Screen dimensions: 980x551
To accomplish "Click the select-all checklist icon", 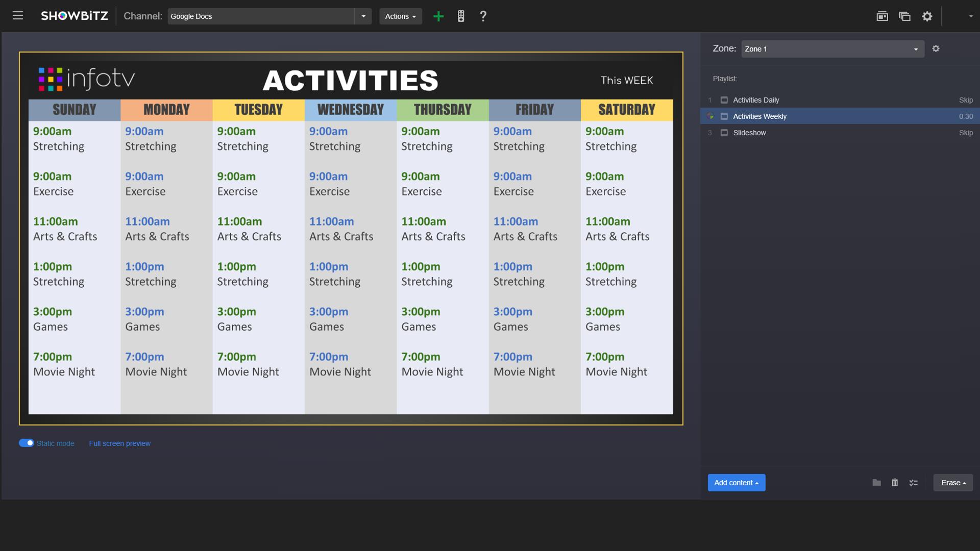I will (x=914, y=483).
